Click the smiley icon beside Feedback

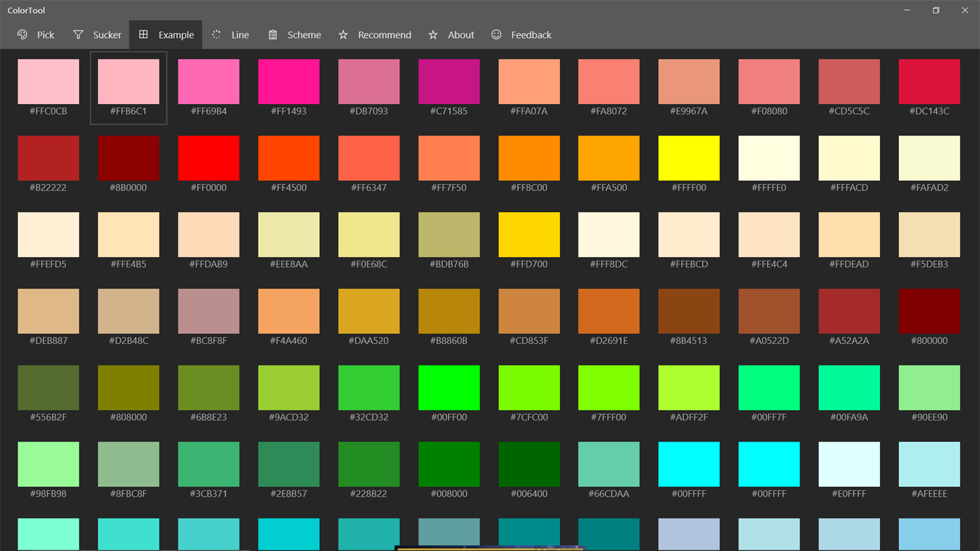496,35
